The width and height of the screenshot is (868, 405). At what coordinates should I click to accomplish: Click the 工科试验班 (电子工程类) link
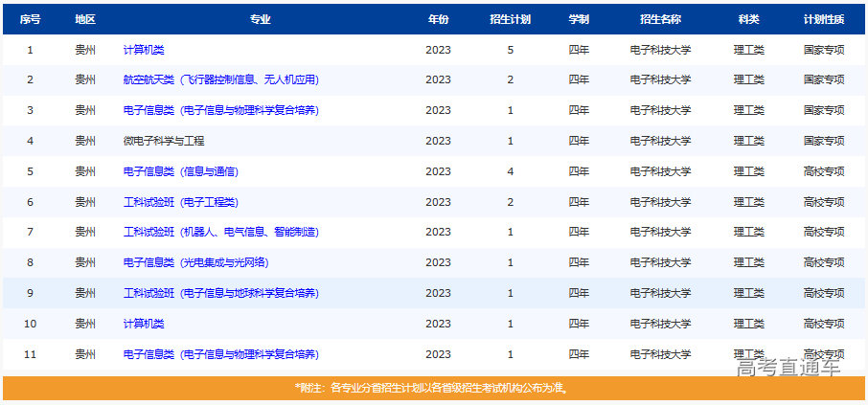tap(180, 202)
